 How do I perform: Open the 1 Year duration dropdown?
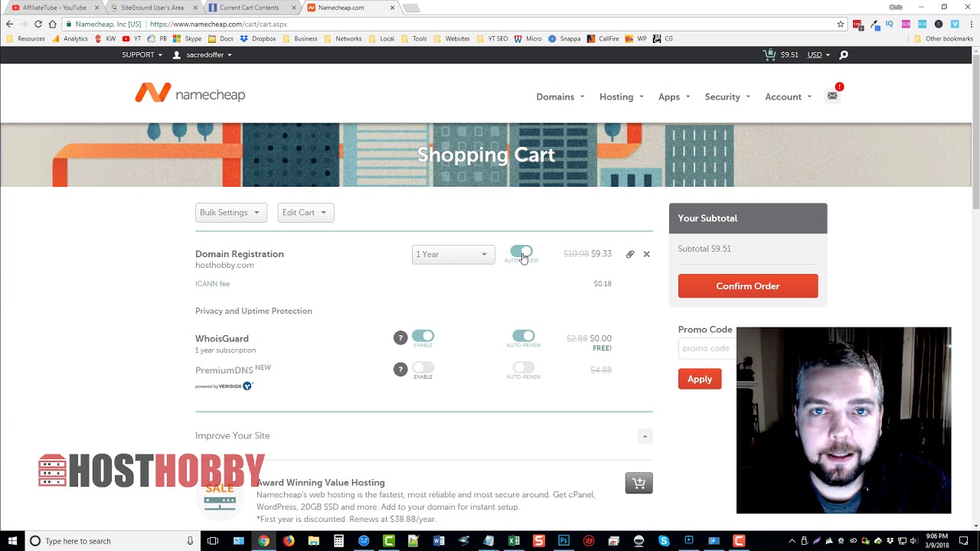coord(453,254)
